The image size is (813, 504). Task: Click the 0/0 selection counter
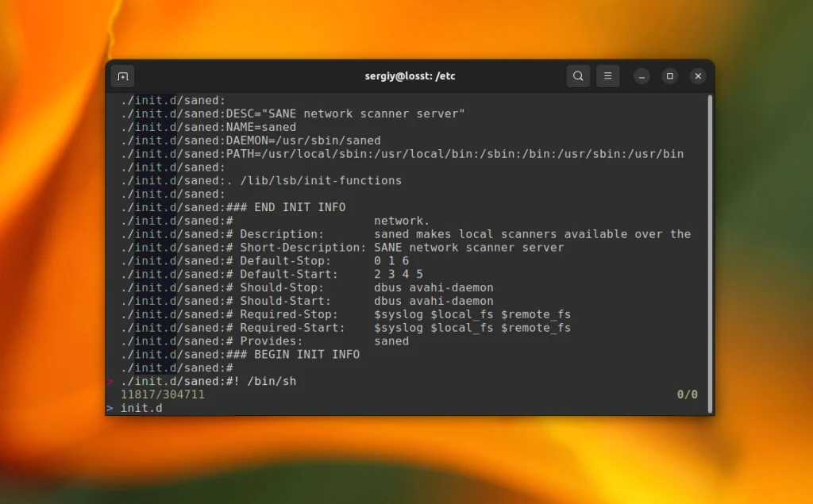[x=688, y=394]
